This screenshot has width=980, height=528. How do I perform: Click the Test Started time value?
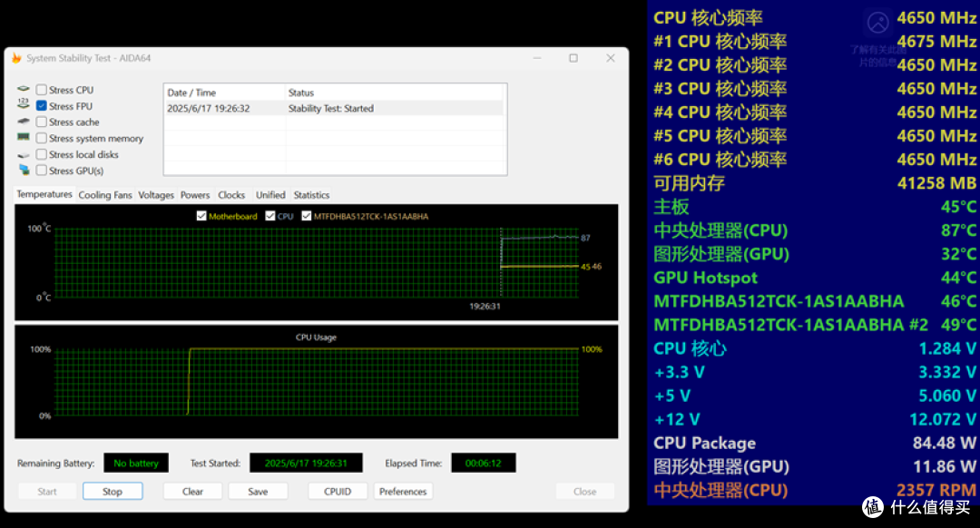pyautogui.click(x=306, y=463)
